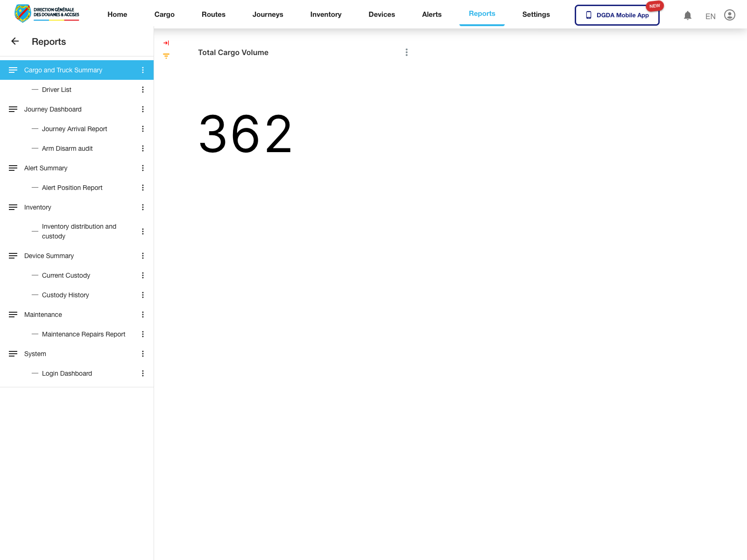Viewport: 747px width, 560px height.
Task: Click the orange filter icon
Action: (166, 56)
